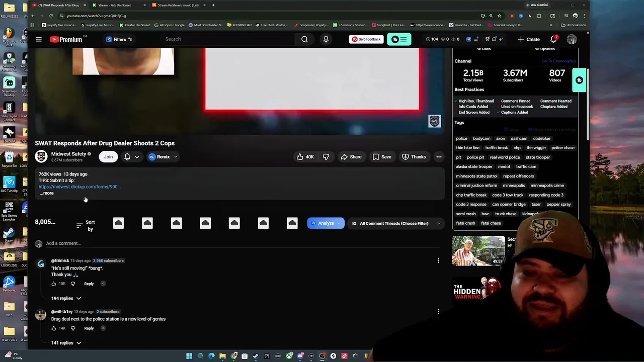Open more actions menu beside Thanks

pyautogui.click(x=439, y=157)
